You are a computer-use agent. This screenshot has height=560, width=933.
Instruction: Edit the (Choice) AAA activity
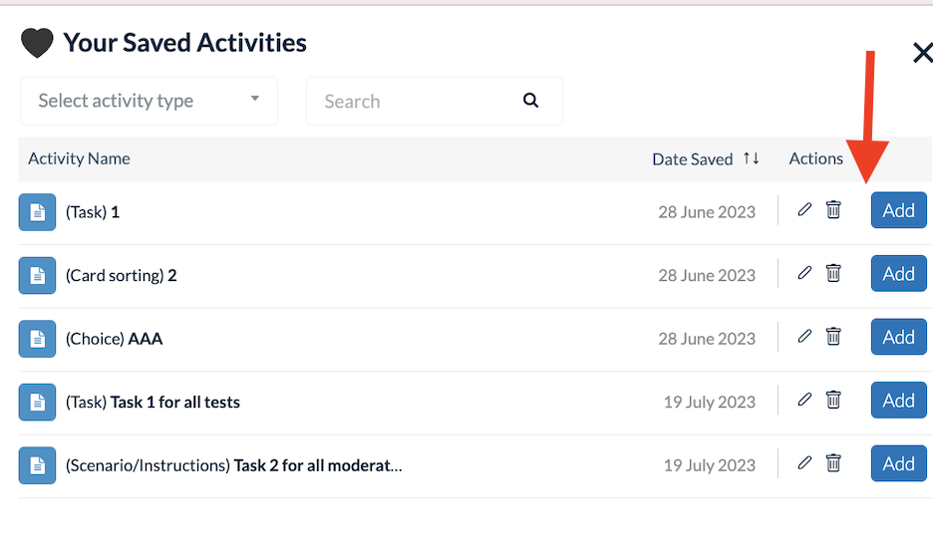pyautogui.click(x=805, y=337)
